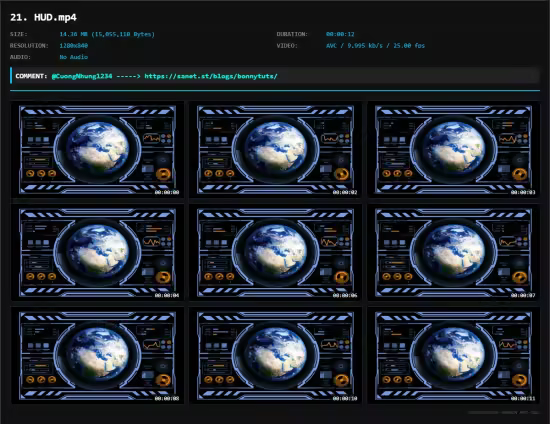This screenshot has width=550, height=424.
Task: Open the thumbnail stamped 00:00:08
Action: [x=98, y=356]
